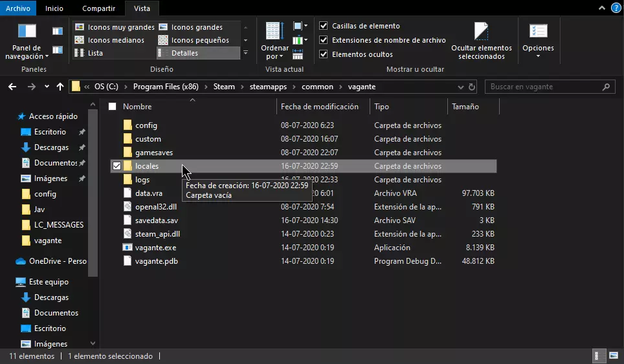The image size is (624, 364).
Task: Toggle Elementos ocultos checkbox
Action: (x=324, y=54)
